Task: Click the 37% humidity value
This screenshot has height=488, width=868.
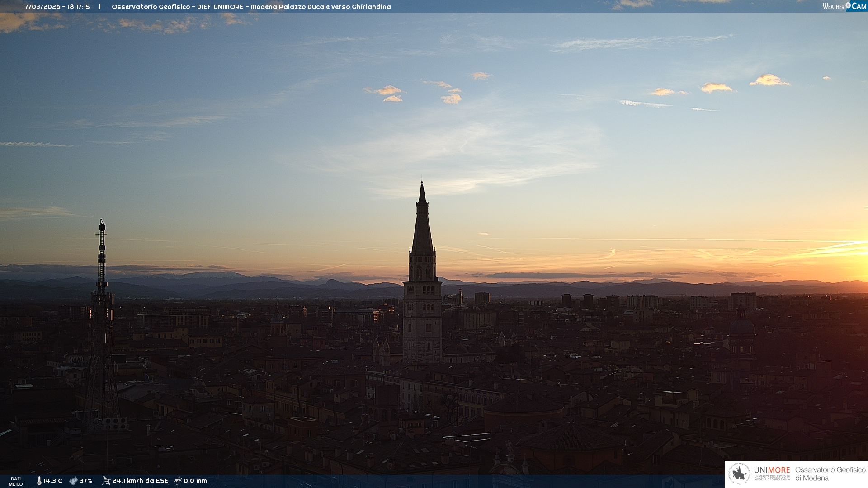Action: pyautogui.click(x=86, y=481)
